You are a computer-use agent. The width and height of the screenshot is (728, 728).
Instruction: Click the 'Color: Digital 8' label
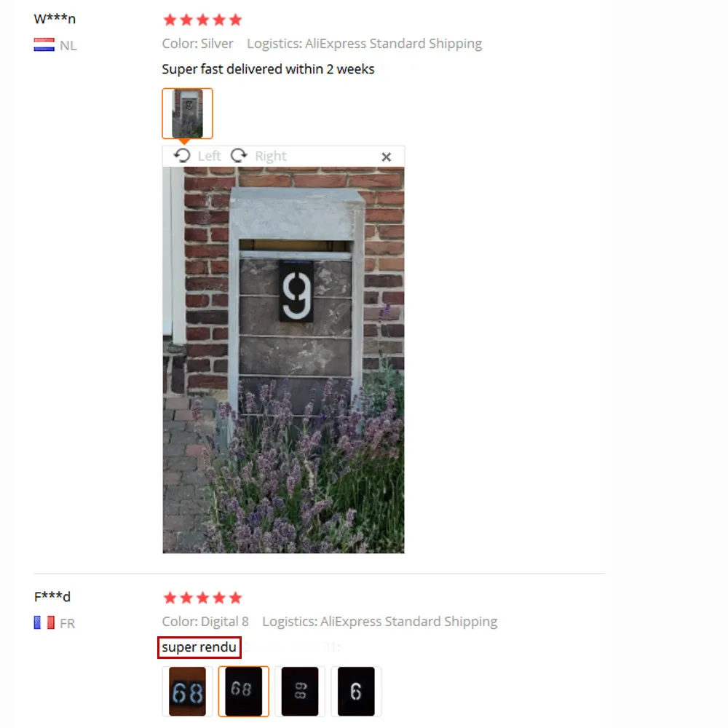205,621
